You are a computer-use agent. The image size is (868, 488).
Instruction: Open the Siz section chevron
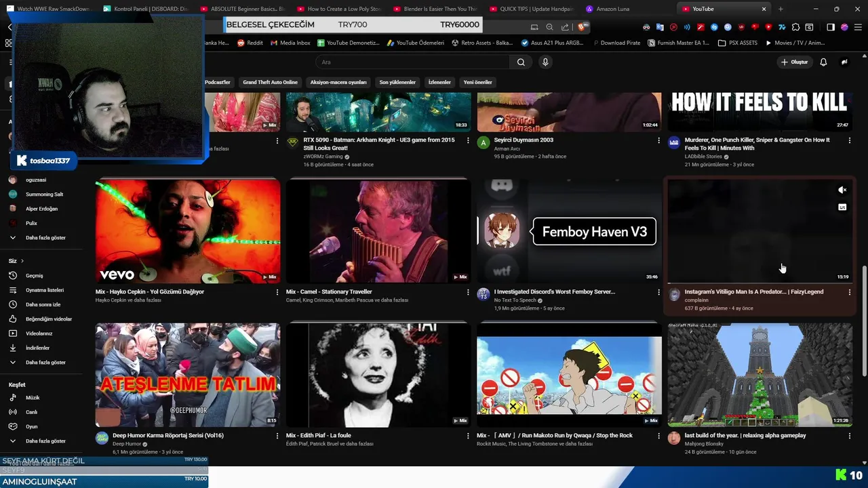22,261
